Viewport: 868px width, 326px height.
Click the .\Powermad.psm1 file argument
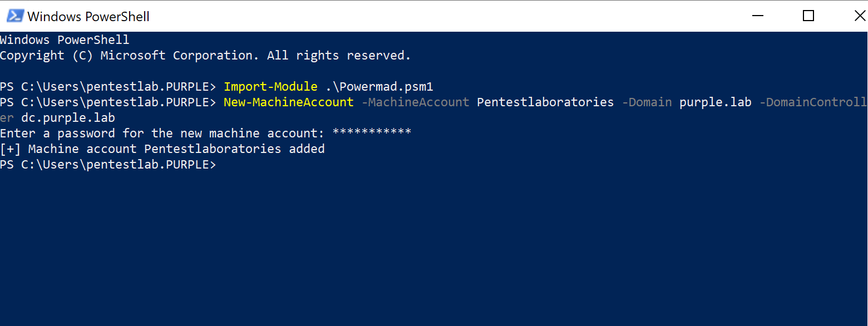[x=379, y=87]
